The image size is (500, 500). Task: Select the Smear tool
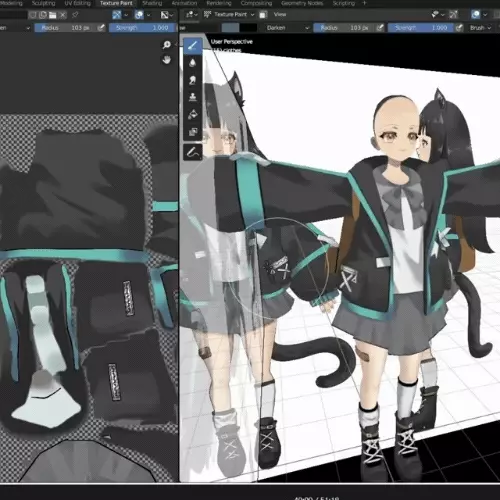point(193,80)
